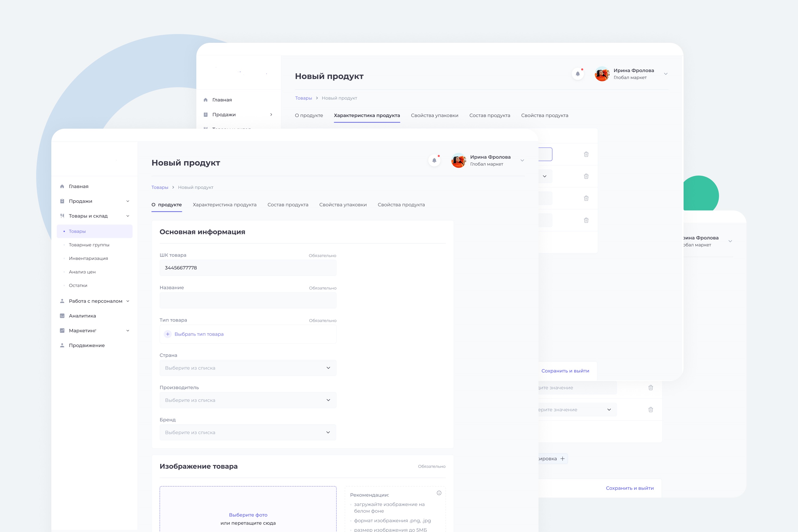Expand user menu chevron in front window
798x532 pixels.
[522, 160]
